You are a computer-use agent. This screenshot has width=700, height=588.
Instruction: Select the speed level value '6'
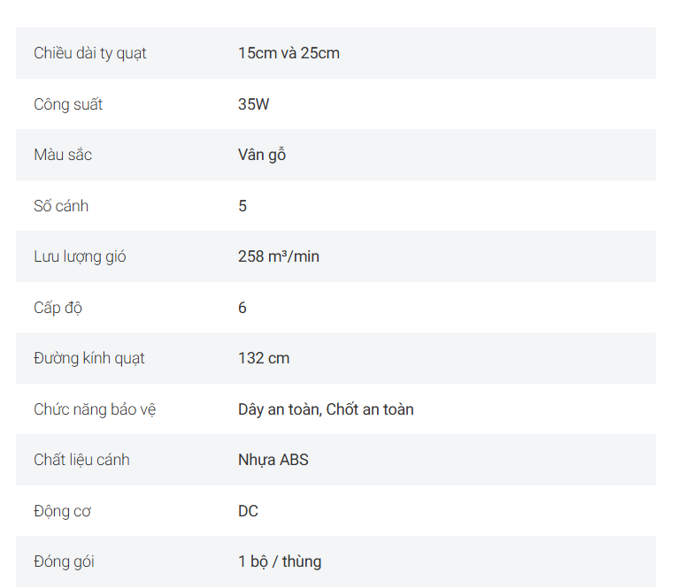[242, 308]
